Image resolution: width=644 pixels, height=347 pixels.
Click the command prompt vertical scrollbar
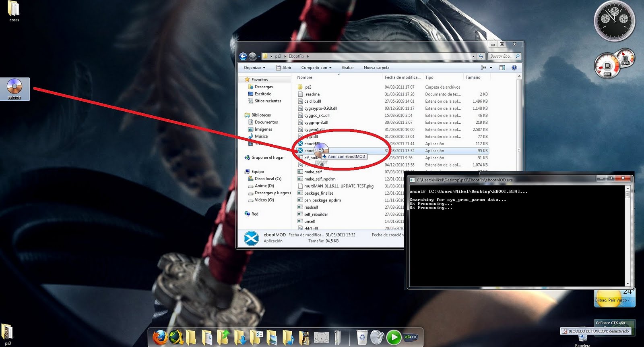(627, 236)
